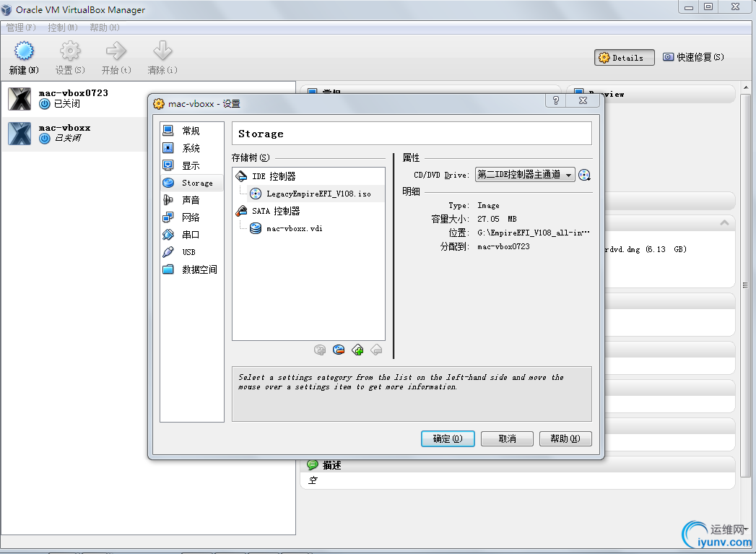Open the 控制 menu
This screenshot has width=756, height=554.
63,27
